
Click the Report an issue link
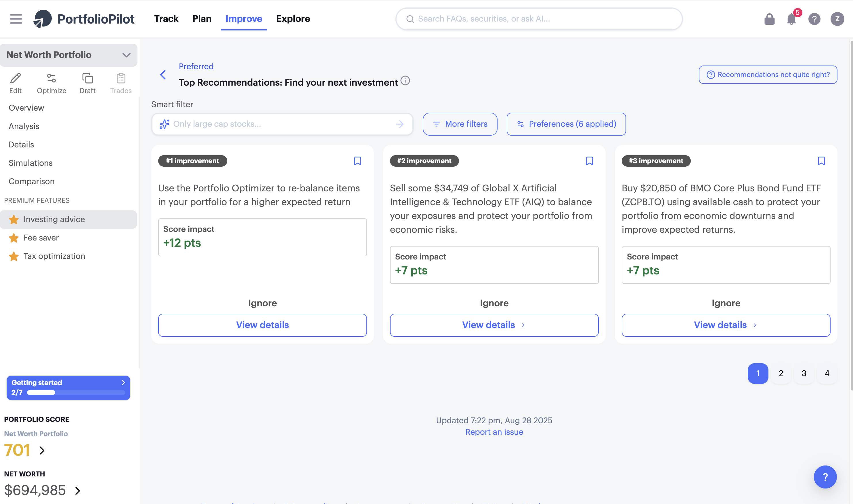pyautogui.click(x=494, y=432)
